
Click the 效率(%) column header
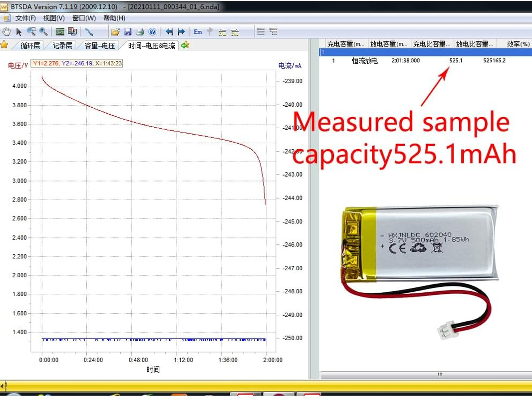[x=518, y=44]
